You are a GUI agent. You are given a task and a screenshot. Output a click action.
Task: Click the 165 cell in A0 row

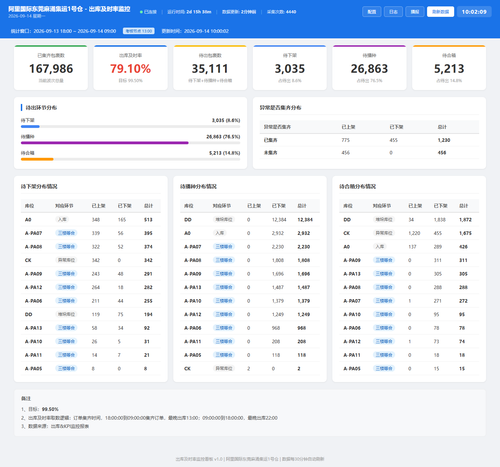click(x=122, y=220)
